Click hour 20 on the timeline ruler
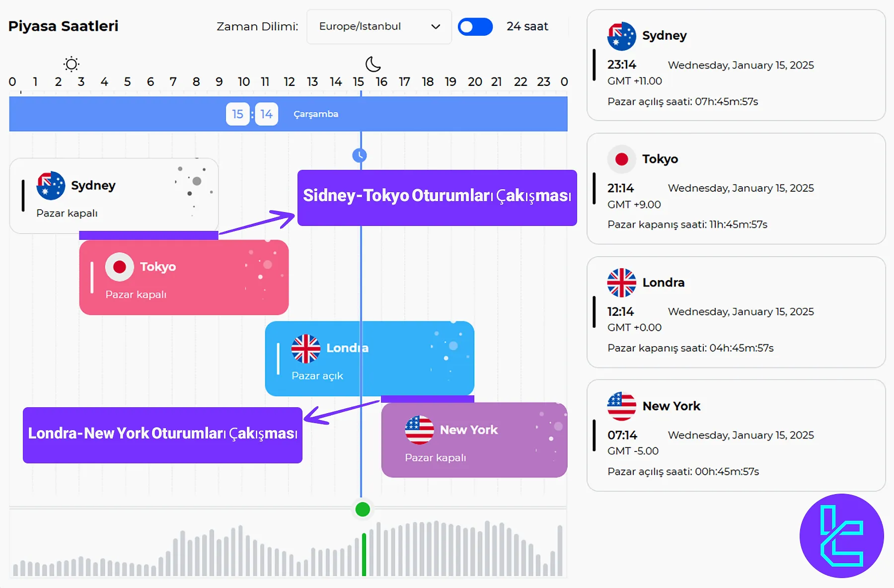This screenshot has height=588, width=894. pyautogui.click(x=475, y=82)
